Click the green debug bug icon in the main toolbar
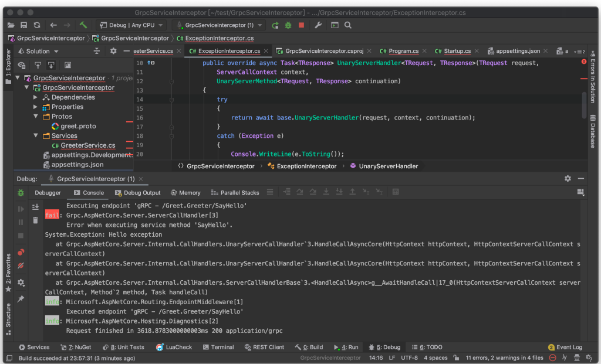The width and height of the screenshot is (601, 364). coord(288,25)
